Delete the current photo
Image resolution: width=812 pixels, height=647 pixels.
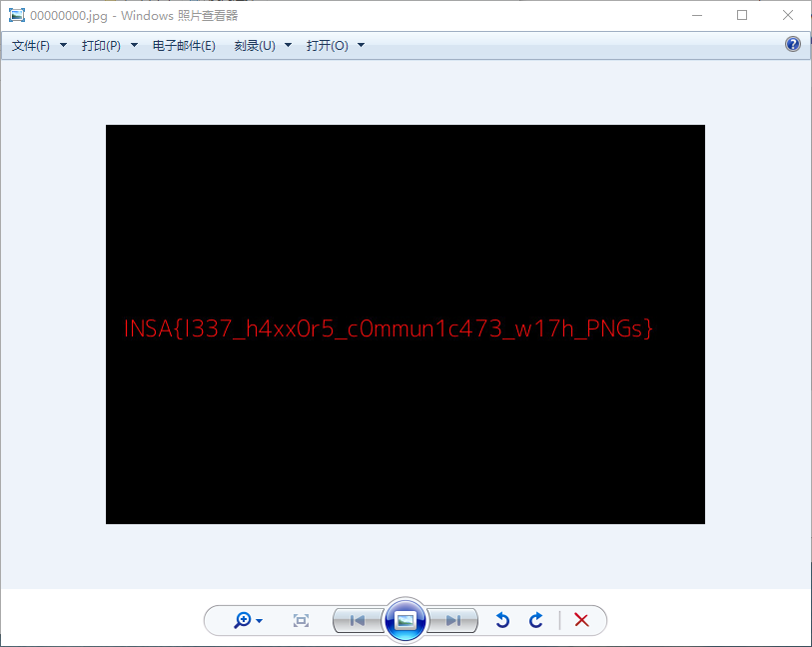point(581,620)
